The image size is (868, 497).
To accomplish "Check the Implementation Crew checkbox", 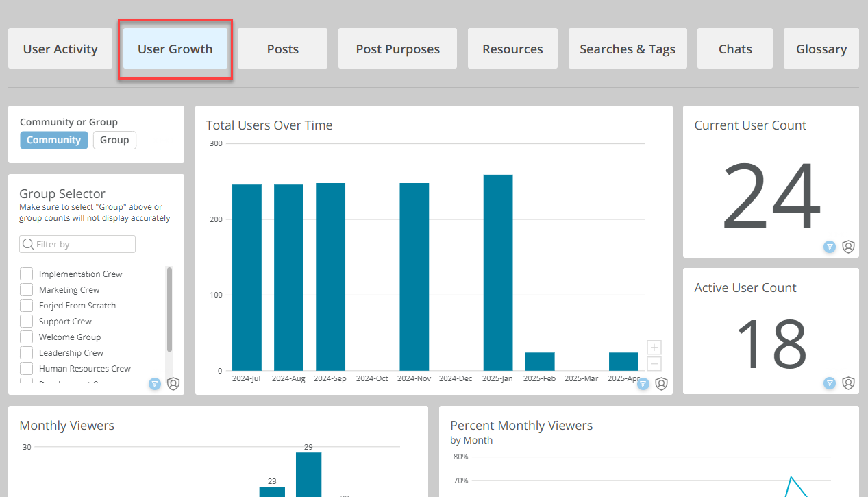I will click(x=26, y=274).
